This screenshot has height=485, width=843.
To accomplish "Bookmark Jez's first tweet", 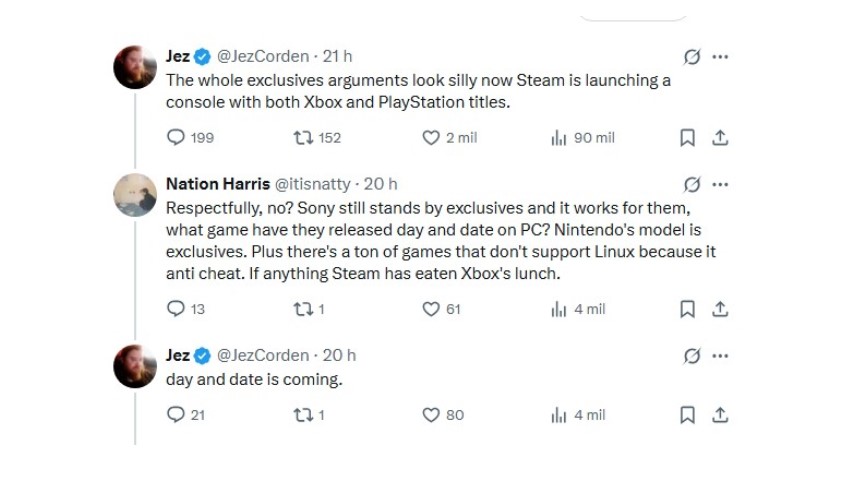I will 687,138.
